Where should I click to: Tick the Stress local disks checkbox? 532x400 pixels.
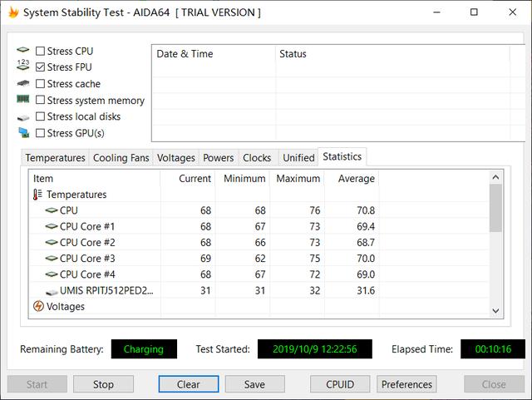[40, 116]
